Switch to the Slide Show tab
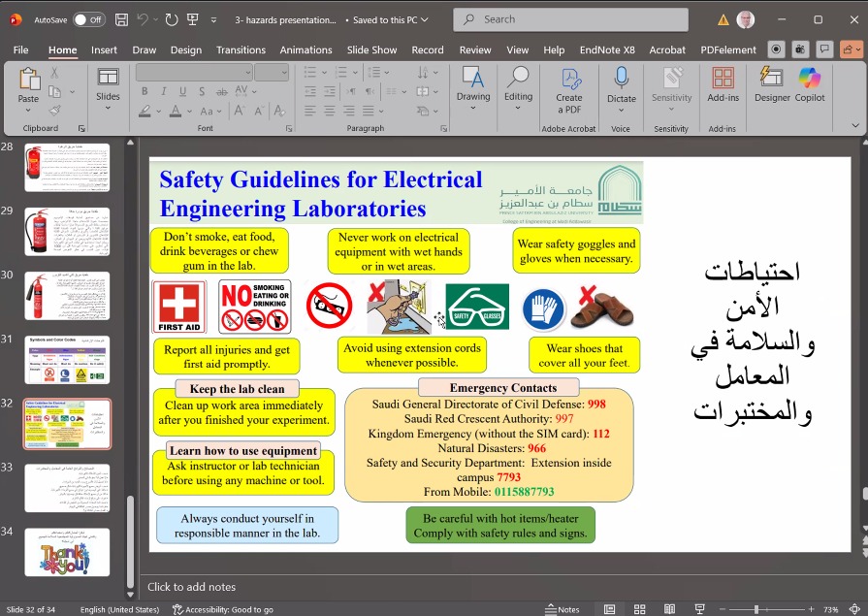 [371, 49]
